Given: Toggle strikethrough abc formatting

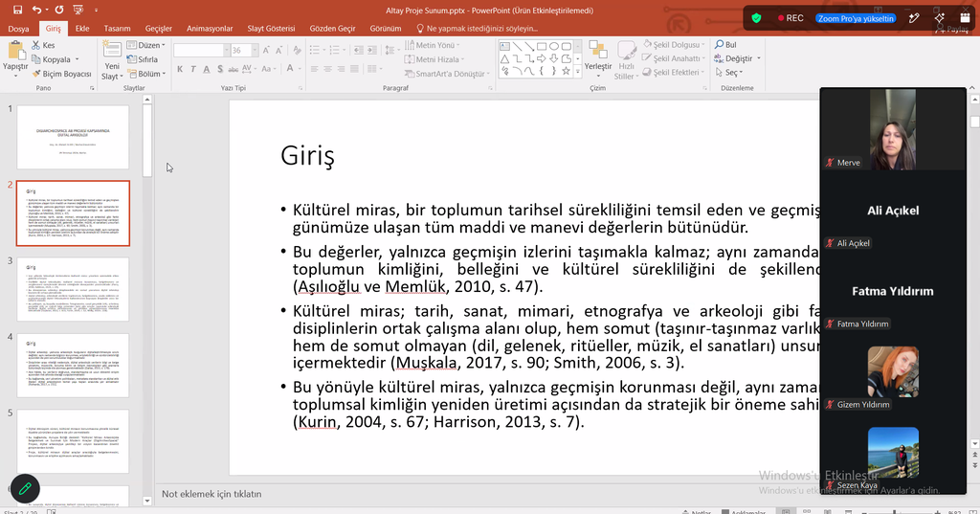Looking at the screenshot, I should (234, 69).
